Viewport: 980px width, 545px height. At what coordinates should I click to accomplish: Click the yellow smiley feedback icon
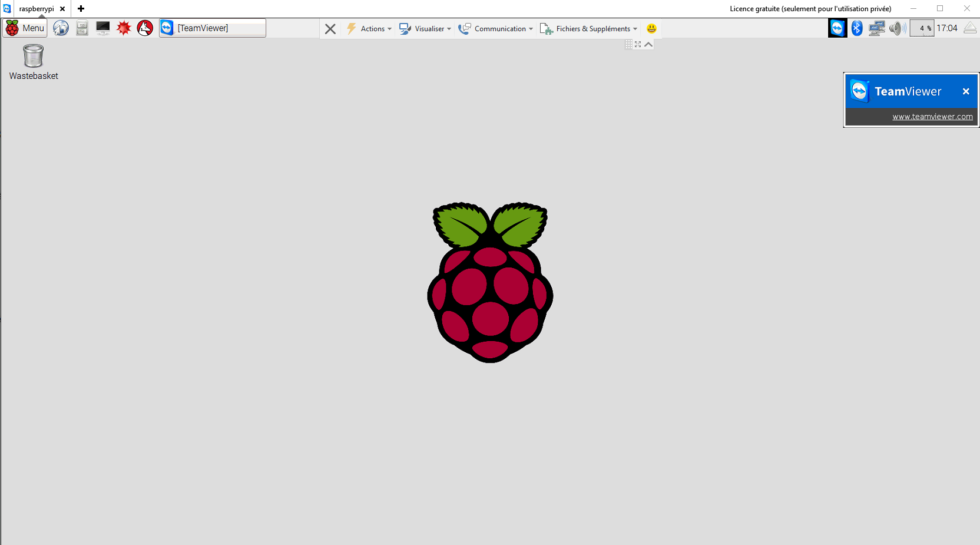click(651, 28)
